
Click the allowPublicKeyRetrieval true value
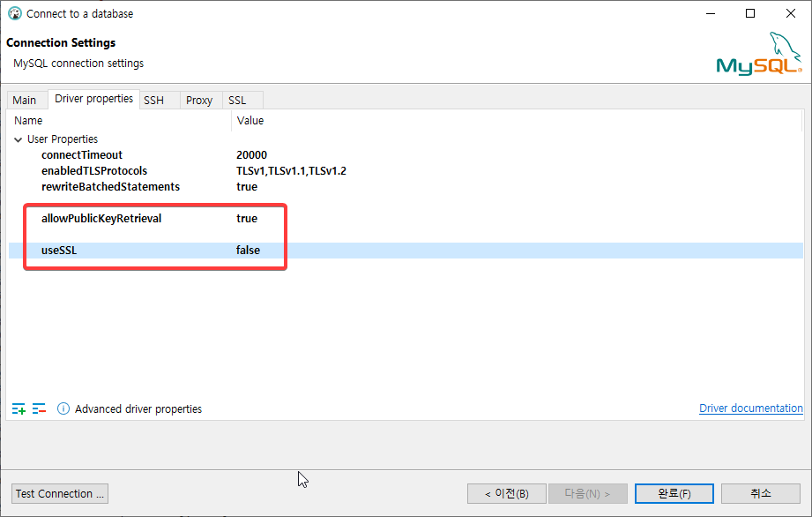coord(246,218)
